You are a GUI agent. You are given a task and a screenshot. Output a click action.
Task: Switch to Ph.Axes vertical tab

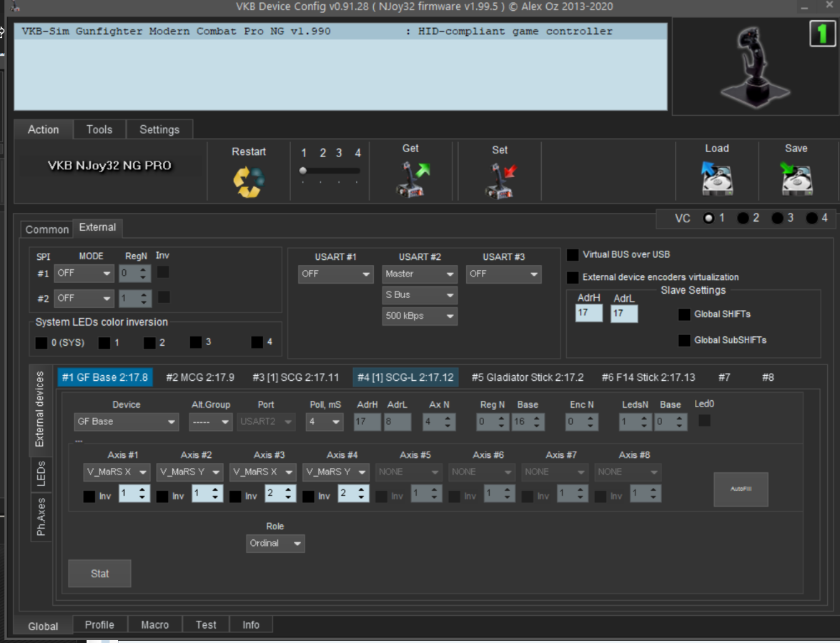[x=41, y=517]
